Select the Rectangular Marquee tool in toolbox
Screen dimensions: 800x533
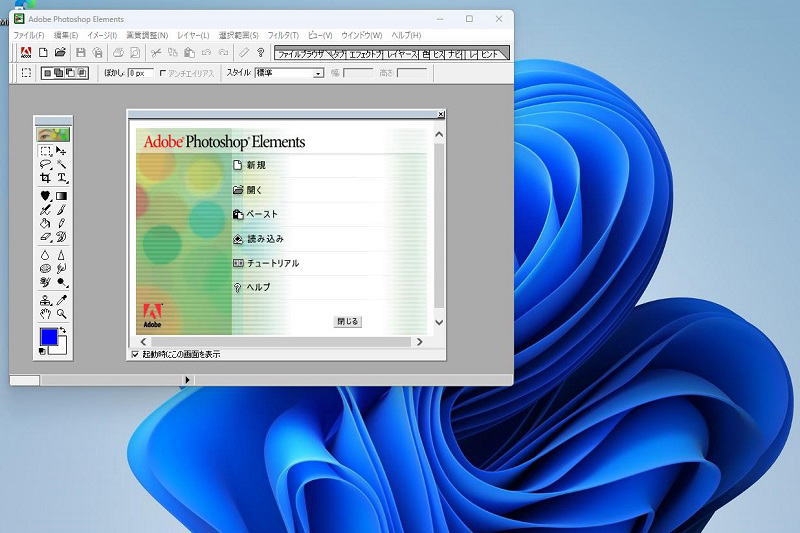(x=46, y=151)
